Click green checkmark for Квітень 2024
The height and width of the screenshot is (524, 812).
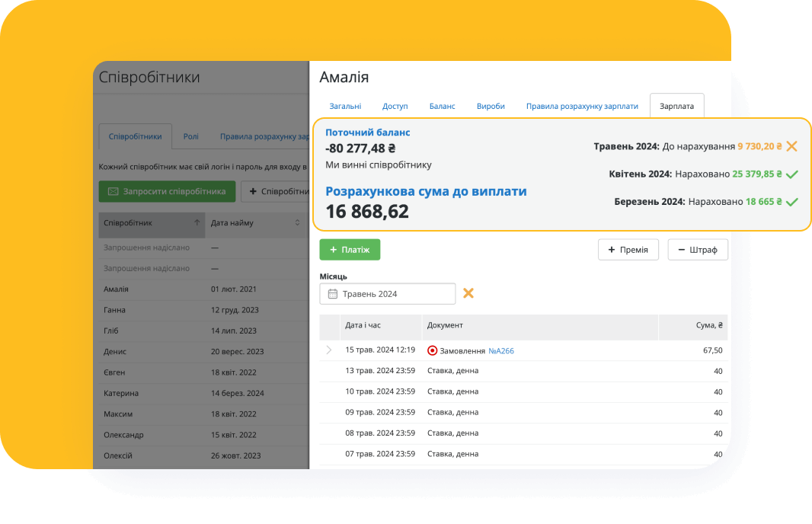click(x=791, y=174)
